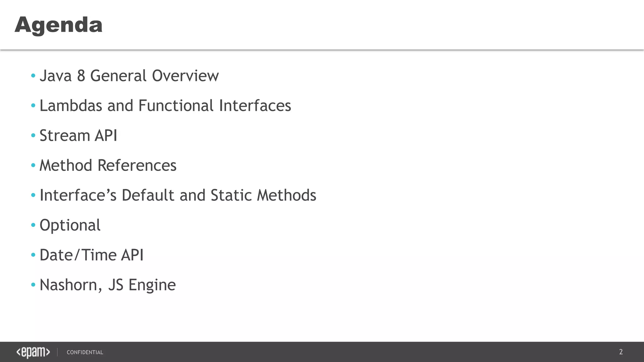The height and width of the screenshot is (362, 644).
Task: Click bullet dot beside Java 8 General Overview
Action: pyautogui.click(x=33, y=76)
